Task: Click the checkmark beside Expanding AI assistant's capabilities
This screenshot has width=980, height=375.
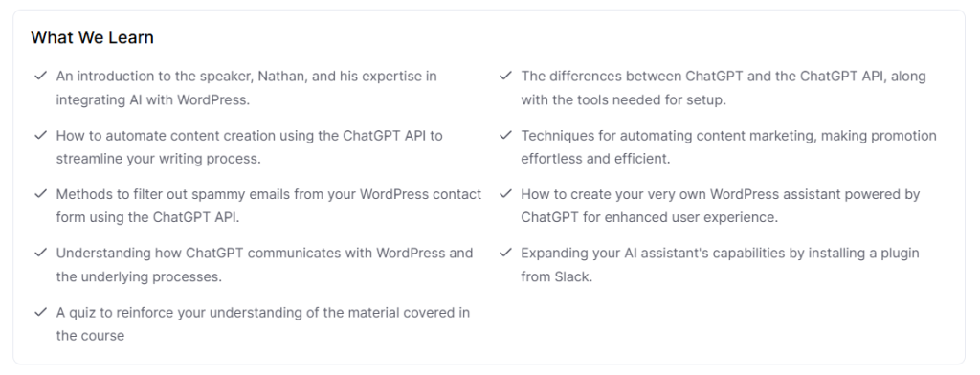Action: point(505,253)
